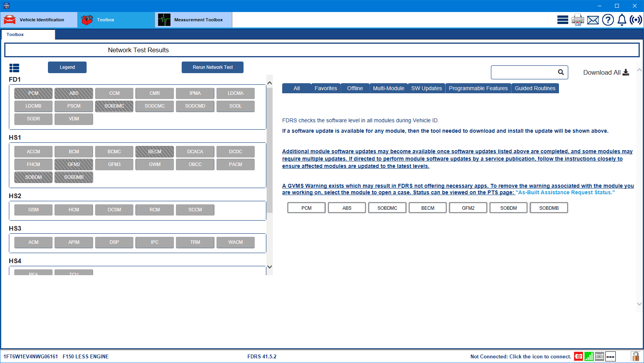
Task: Click the green signal strength icon
Action: coord(589,356)
